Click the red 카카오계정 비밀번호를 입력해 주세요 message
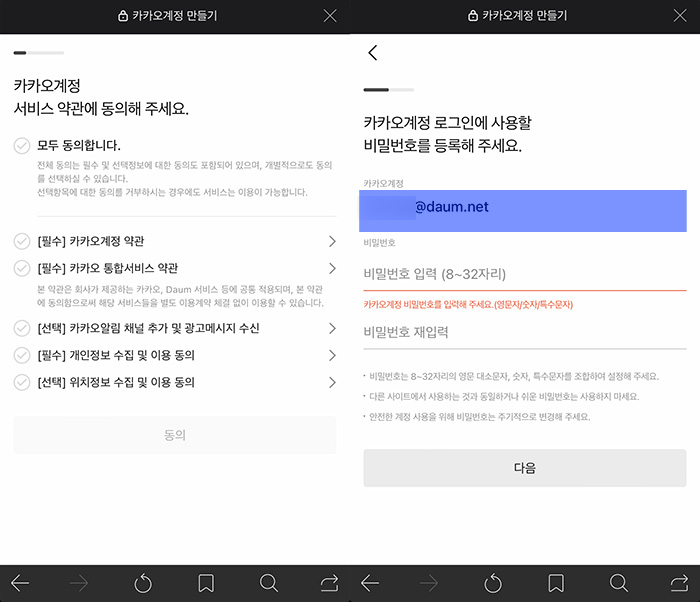The height and width of the screenshot is (602, 700). click(x=468, y=305)
